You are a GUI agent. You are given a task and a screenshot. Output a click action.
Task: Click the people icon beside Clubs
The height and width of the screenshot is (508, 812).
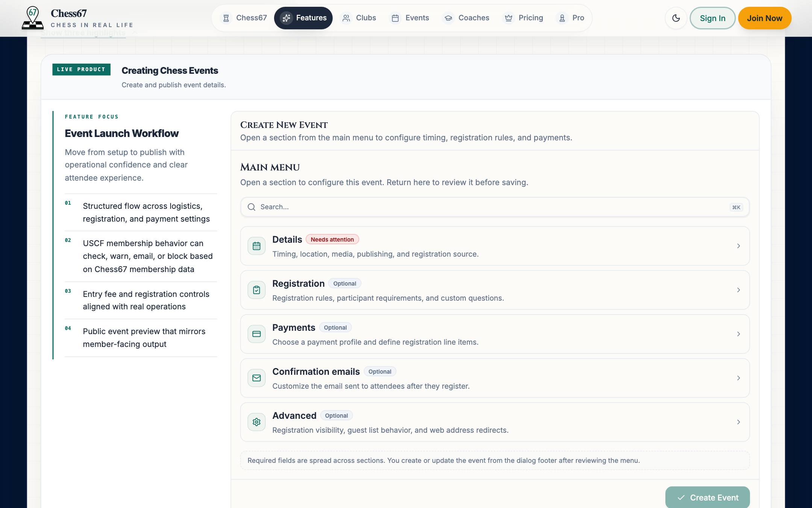click(346, 18)
